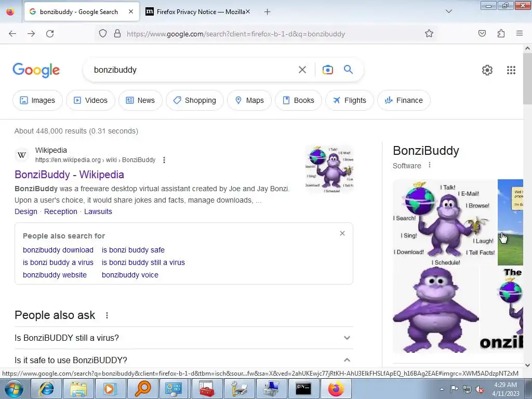
Task: Dismiss the People also search for box
Action: point(342,233)
